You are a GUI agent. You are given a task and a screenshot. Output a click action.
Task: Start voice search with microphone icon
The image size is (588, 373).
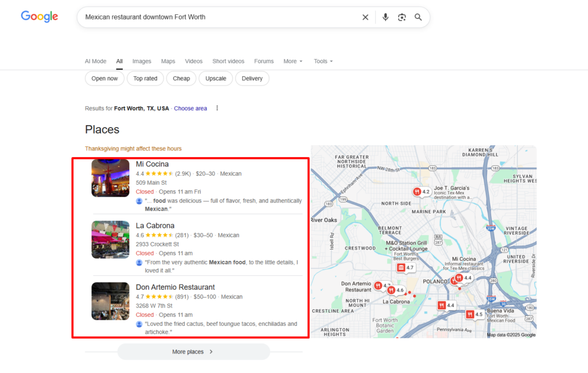tap(386, 17)
